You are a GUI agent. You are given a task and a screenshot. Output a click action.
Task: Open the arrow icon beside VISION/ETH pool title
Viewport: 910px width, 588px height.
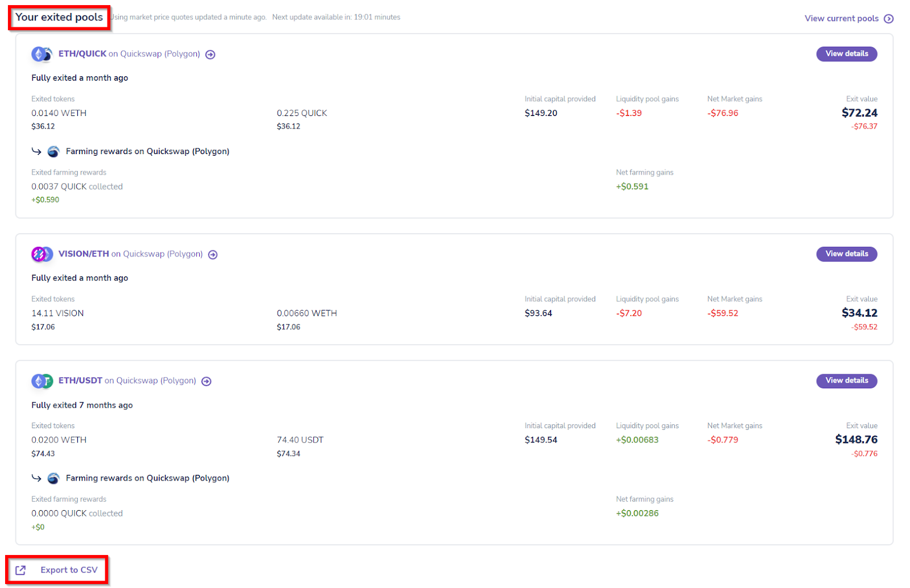(x=213, y=255)
